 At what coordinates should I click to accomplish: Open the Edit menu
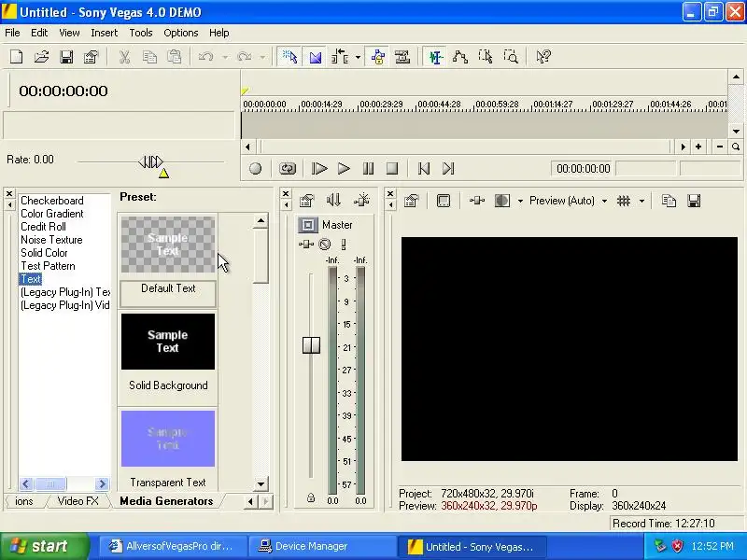pos(39,33)
